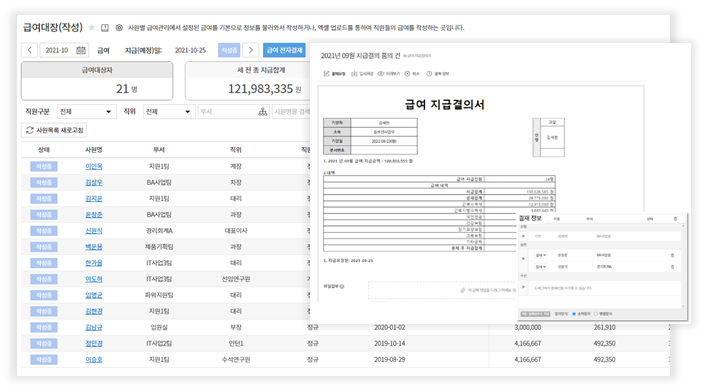Image resolution: width=706 pixels, height=391 pixels.
Task: Click the 2019-08-29 date cell
Action: [x=389, y=359]
